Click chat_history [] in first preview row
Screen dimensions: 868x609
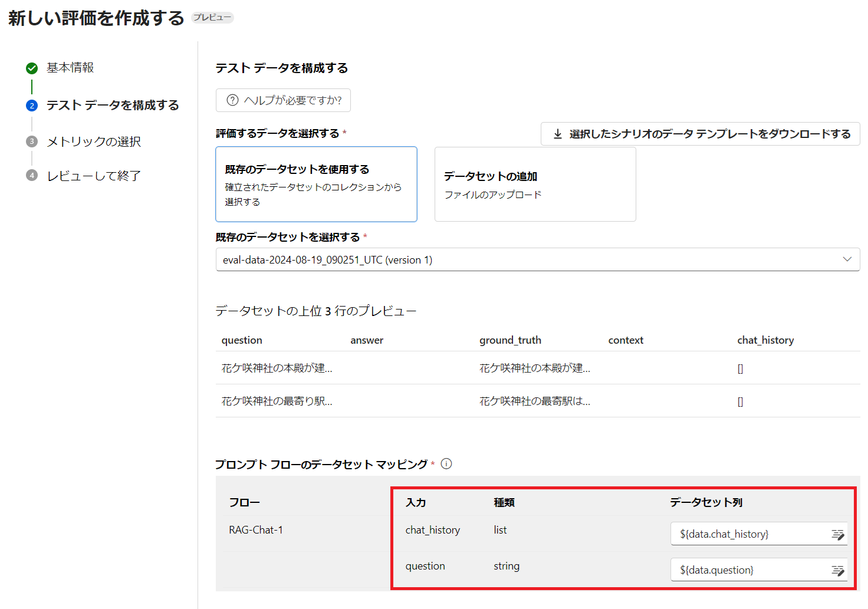click(x=740, y=368)
